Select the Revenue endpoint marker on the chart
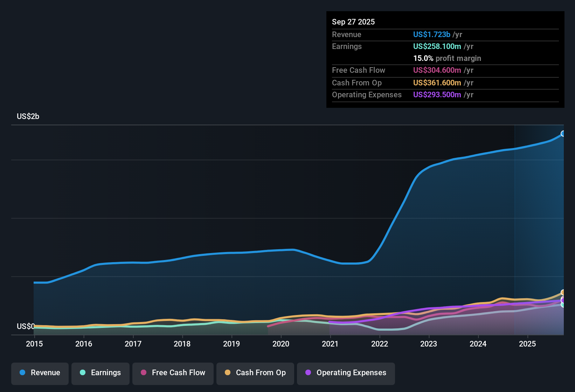575x392 pixels. pos(563,133)
